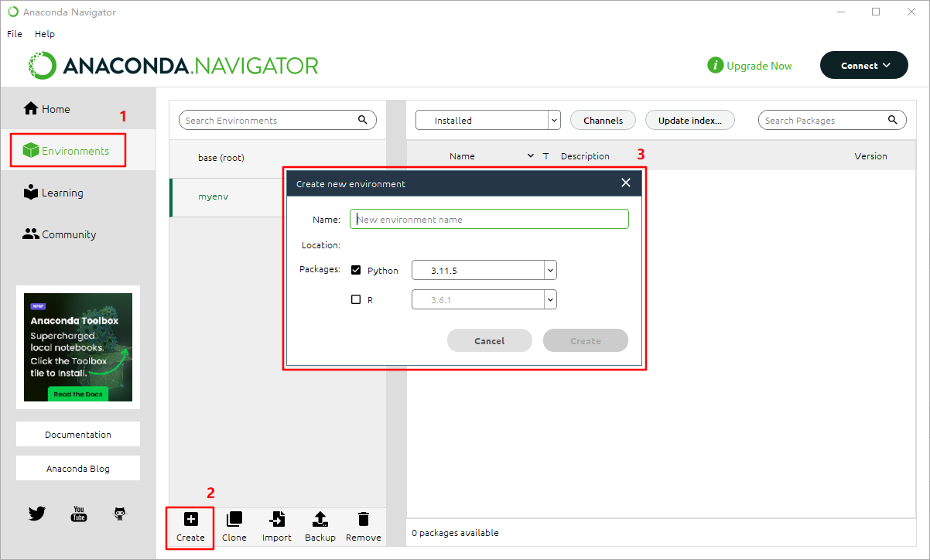
Task: Click the Channels button
Action: (603, 120)
